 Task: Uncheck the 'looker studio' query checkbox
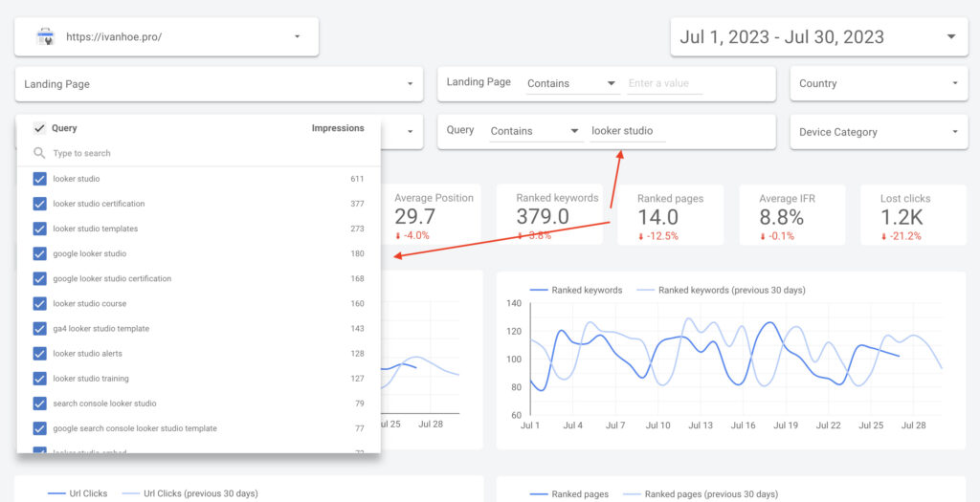click(40, 179)
